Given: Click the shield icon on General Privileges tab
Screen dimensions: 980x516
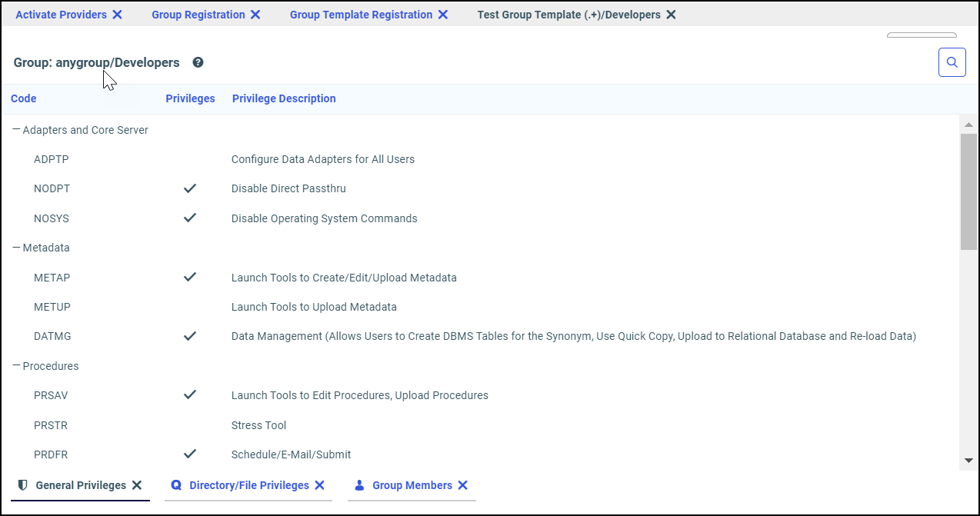Looking at the screenshot, I should (22, 484).
